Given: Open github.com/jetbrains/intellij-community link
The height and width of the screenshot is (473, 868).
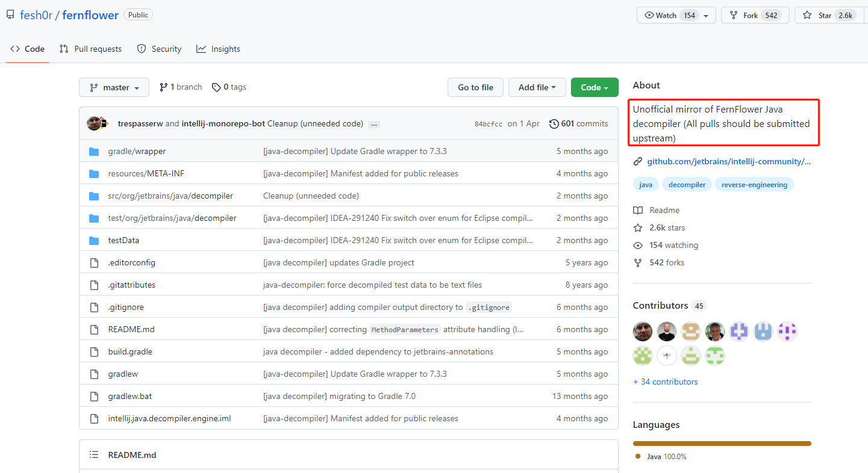Looking at the screenshot, I should click(729, 161).
